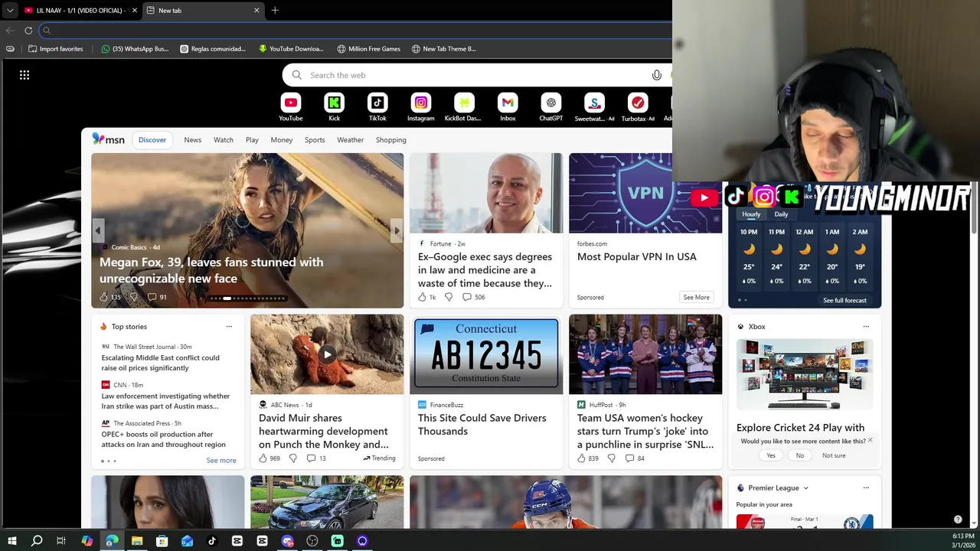980x551 pixels.
Task: Click the browser address bar
Action: point(356,31)
